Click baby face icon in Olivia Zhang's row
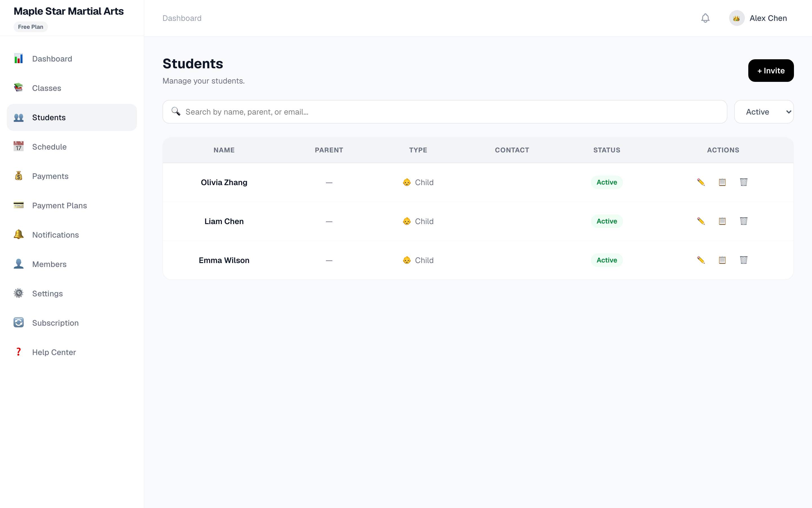The height and width of the screenshot is (508, 812). pyautogui.click(x=407, y=182)
